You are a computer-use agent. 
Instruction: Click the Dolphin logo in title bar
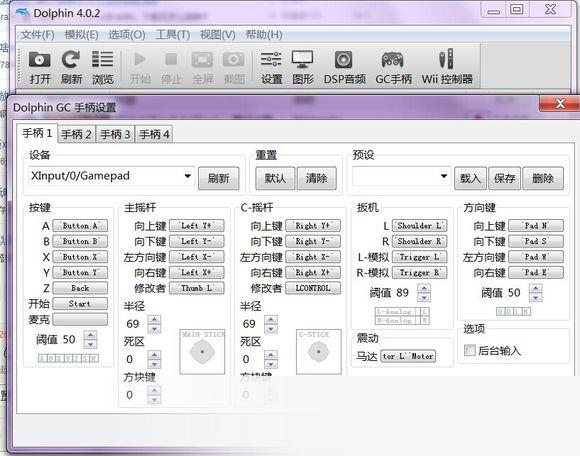click(23, 13)
